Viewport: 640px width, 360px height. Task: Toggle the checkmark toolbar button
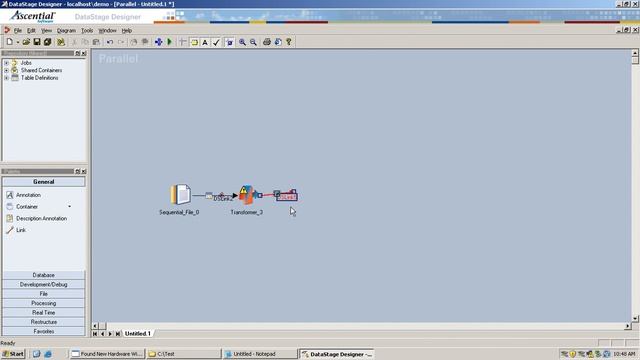[216, 42]
